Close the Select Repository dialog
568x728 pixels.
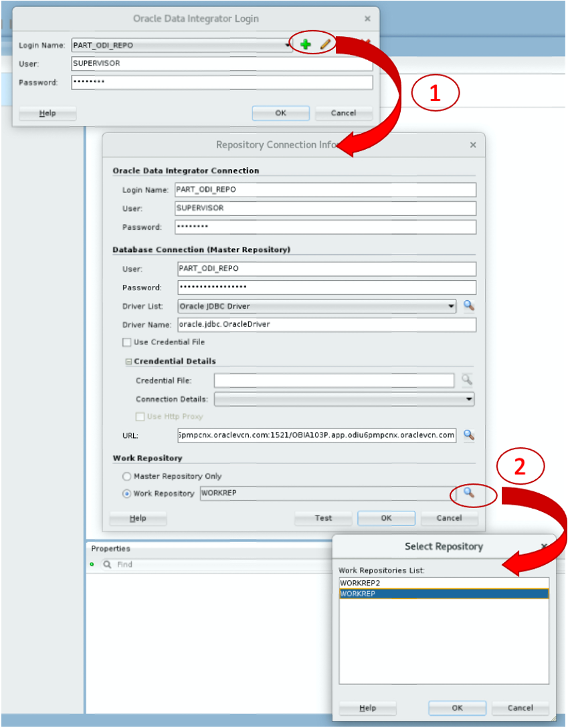545,546
